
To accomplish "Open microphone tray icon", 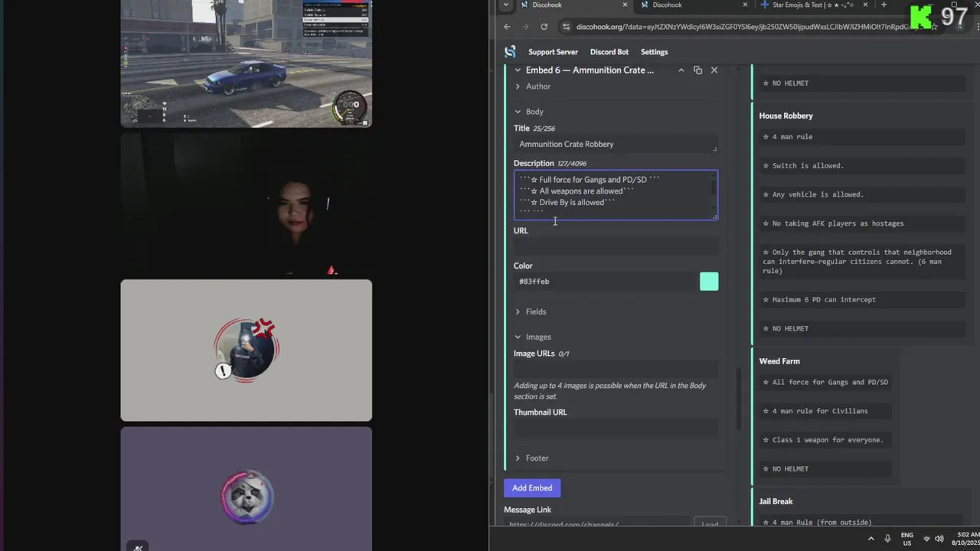I will click(888, 539).
